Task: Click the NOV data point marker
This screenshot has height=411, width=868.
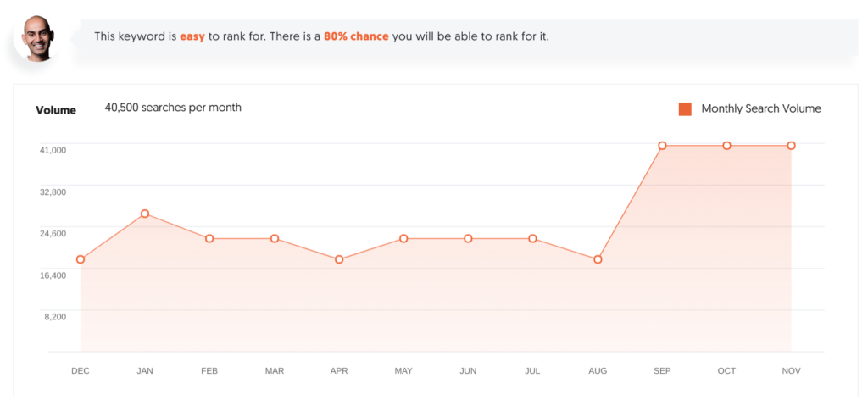Action: [x=791, y=146]
